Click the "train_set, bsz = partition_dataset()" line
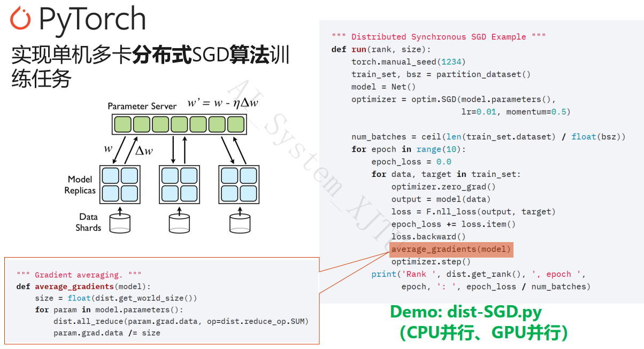This screenshot has height=349, width=644. tap(441, 74)
